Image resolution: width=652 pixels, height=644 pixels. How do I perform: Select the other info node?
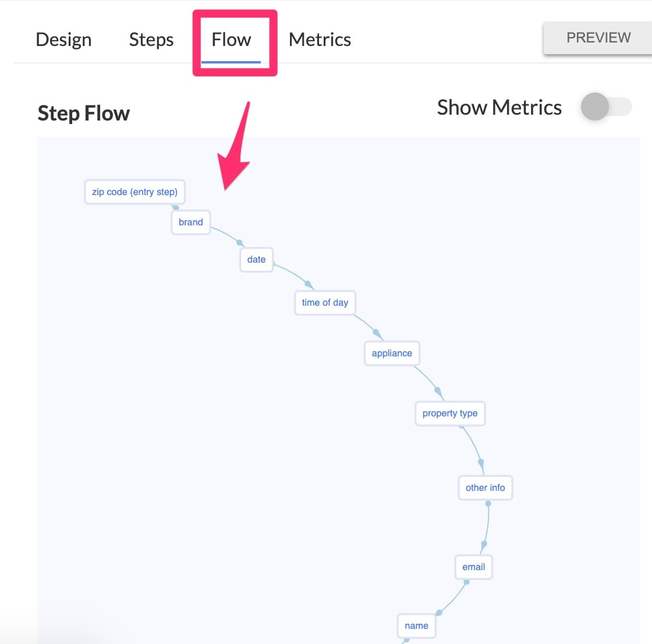click(485, 488)
